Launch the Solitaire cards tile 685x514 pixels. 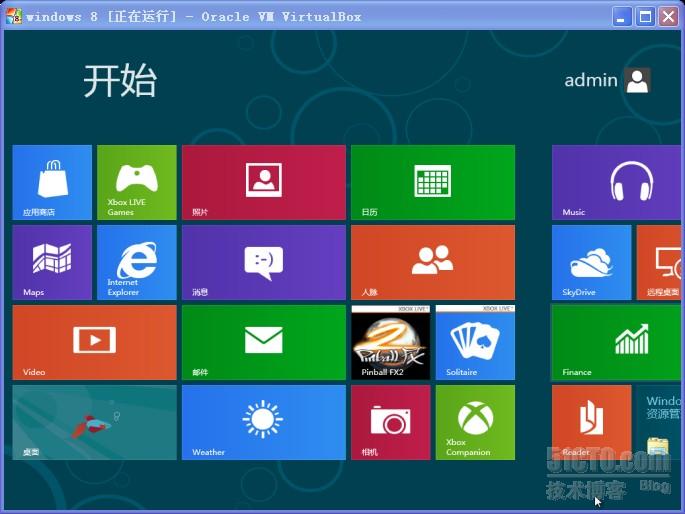click(x=475, y=342)
